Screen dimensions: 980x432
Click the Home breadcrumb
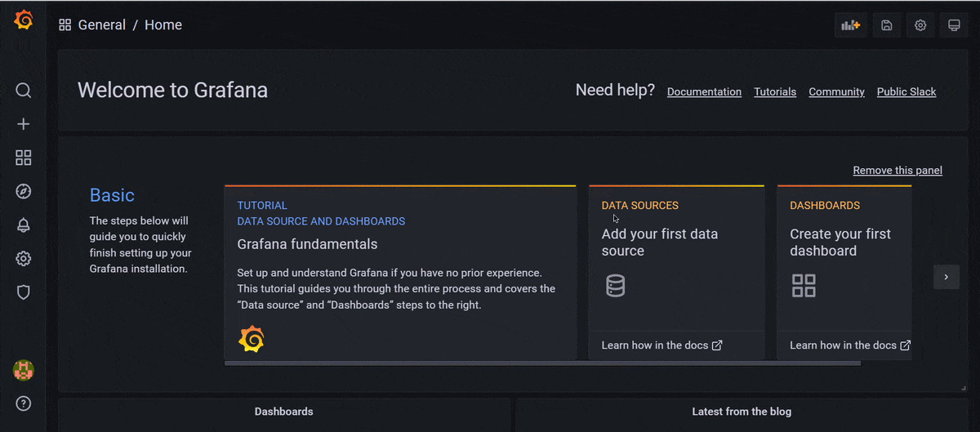[x=163, y=25]
